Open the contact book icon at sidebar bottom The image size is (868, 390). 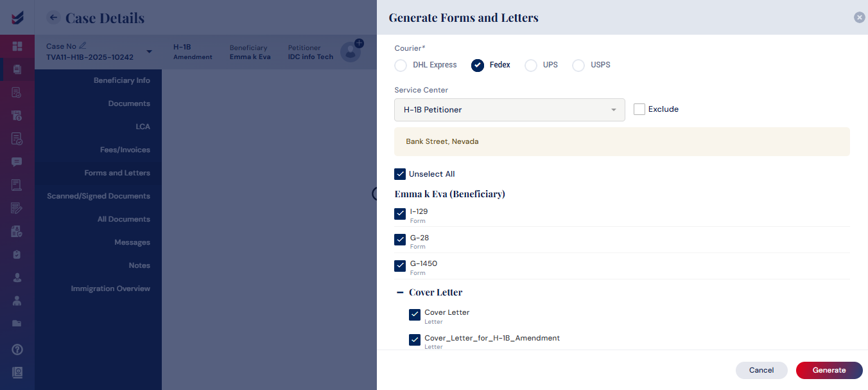click(17, 372)
